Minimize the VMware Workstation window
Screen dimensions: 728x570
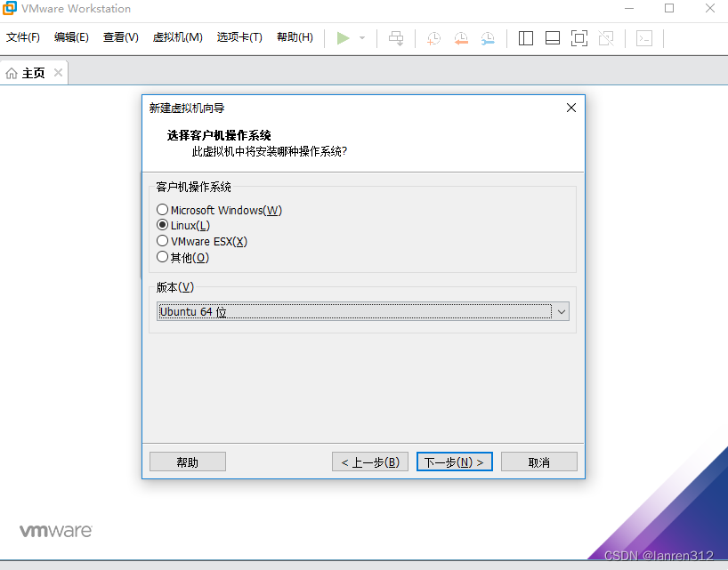[x=629, y=8]
